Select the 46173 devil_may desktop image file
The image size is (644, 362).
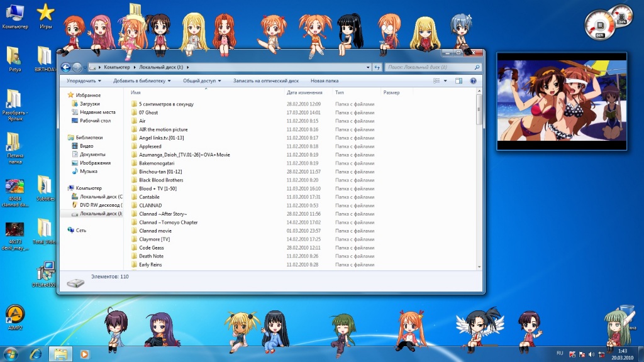point(15,236)
